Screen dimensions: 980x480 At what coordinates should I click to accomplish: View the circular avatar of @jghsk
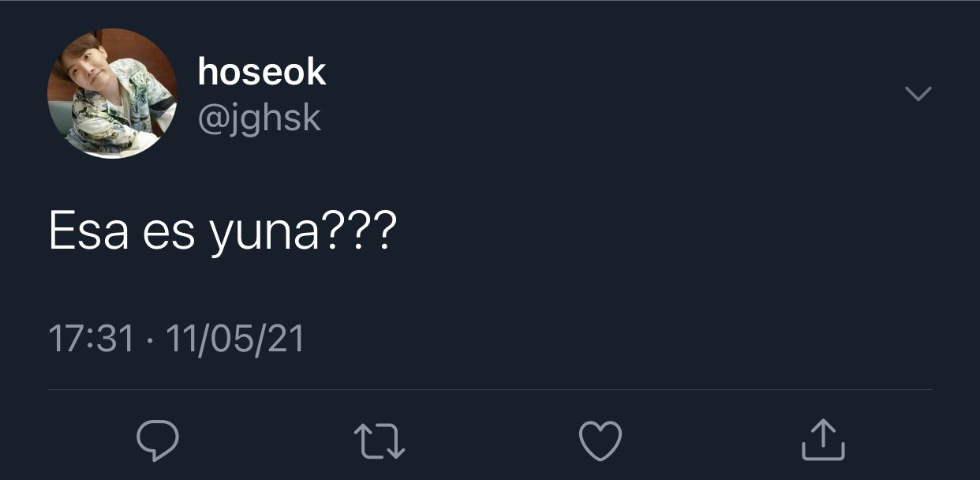pos(112,93)
